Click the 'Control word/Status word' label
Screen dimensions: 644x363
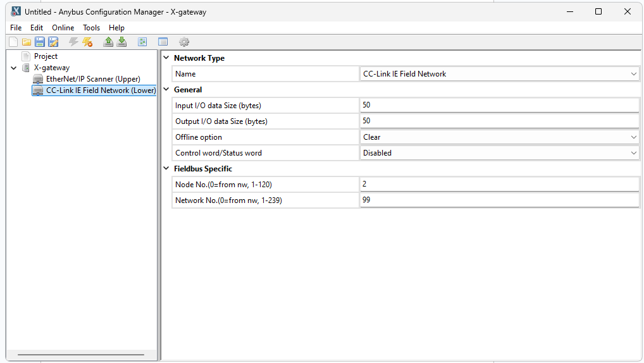[218, 153]
